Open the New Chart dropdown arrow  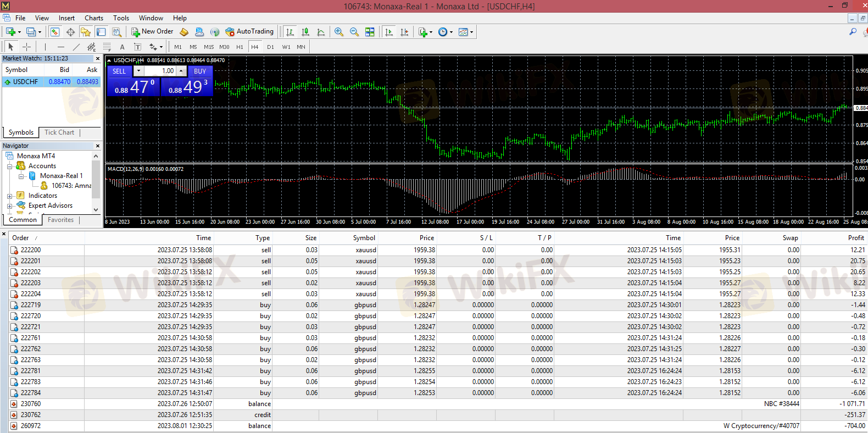click(x=20, y=32)
